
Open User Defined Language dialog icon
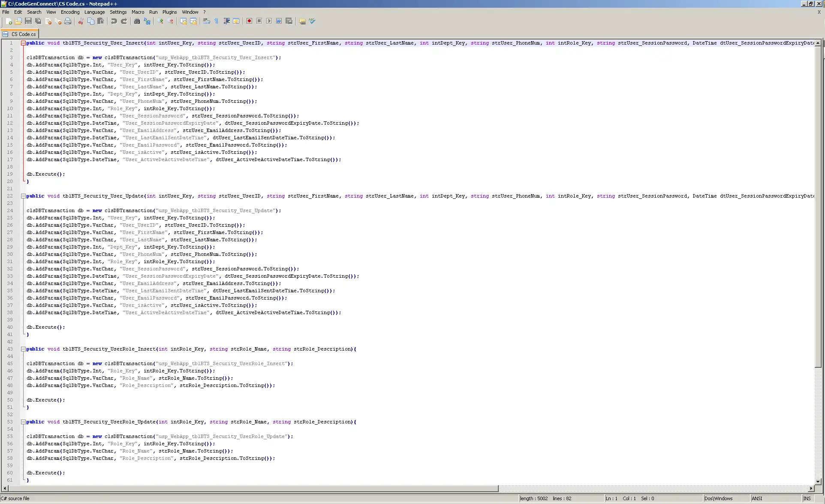(236, 21)
